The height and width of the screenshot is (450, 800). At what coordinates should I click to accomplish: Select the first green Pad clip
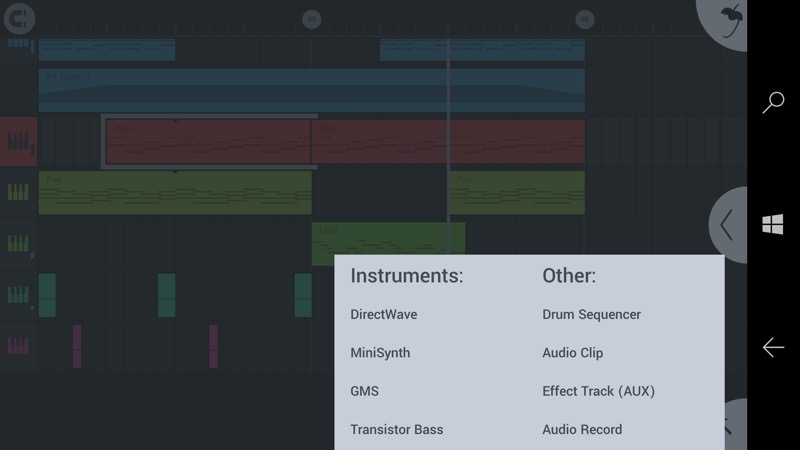click(x=175, y=192)
